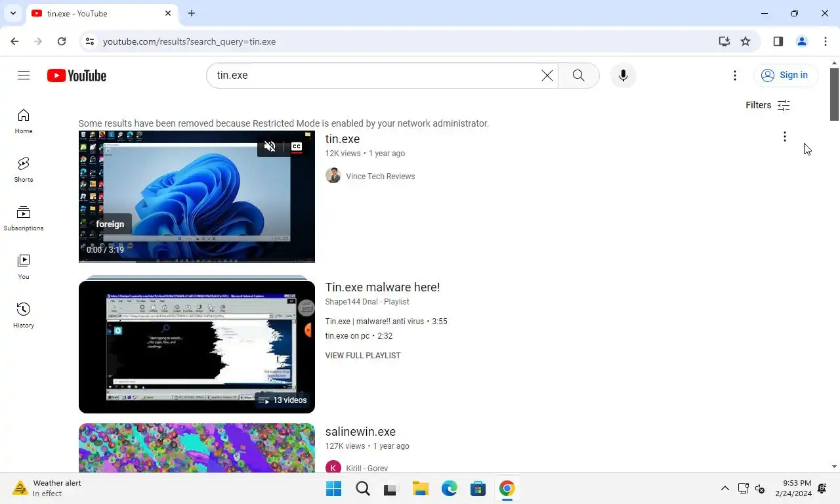Viewport: 840px width, 504px height.
Task: Open History in sidebar
Action: (x=24, y=316)
